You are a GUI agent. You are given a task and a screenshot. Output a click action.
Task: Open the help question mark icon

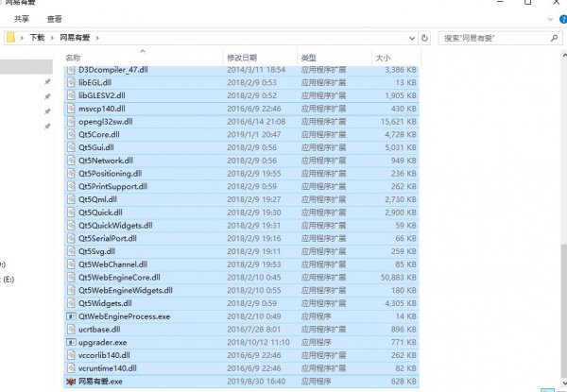coord(563,19)
